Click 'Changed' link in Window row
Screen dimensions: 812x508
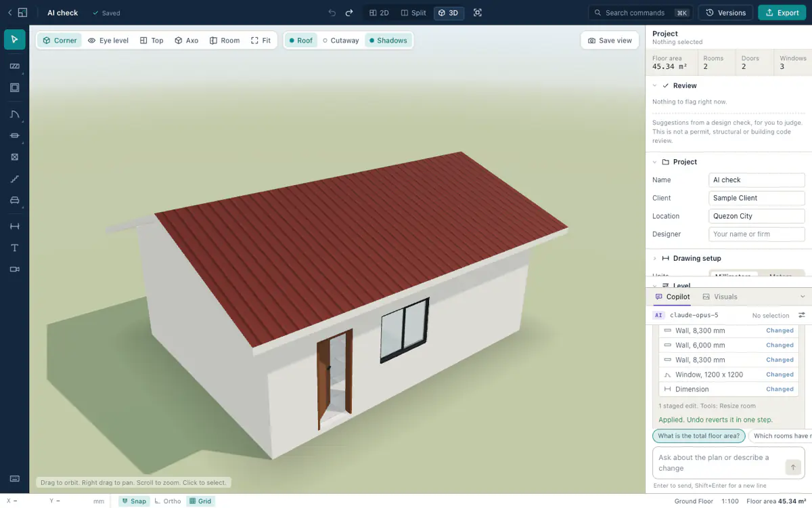coord(780,375)
